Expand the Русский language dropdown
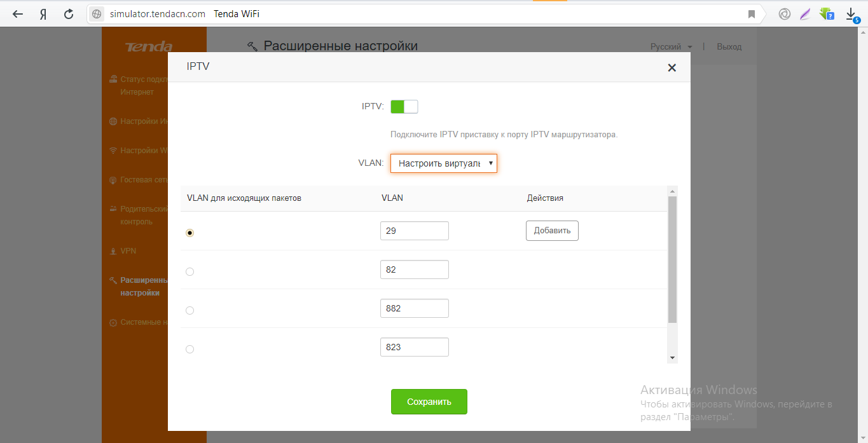The height and width of the screenshot is (443, 868). tap(671, 46)
